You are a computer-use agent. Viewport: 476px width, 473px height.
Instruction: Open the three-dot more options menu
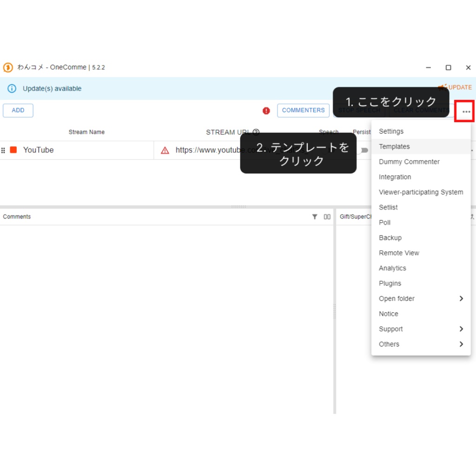(466, 111)
